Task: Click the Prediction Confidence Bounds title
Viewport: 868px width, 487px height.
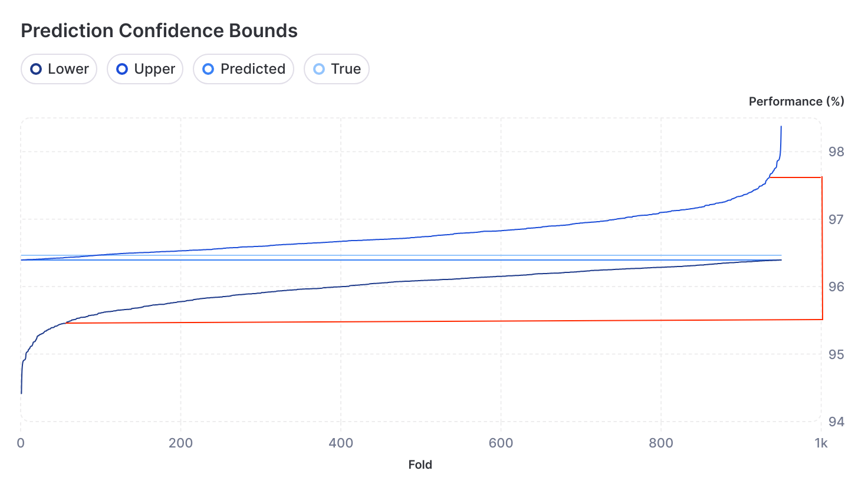Action: (x=159, y=31)
